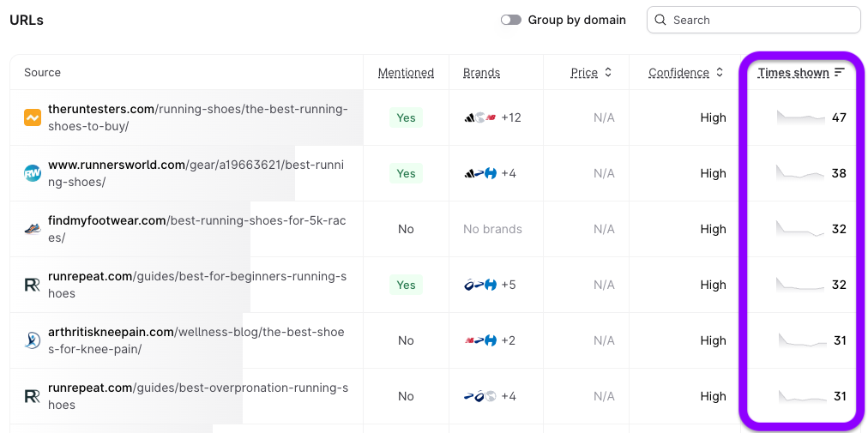
Task: Expand the +12 brands in first row
Action: click(511, 117)
